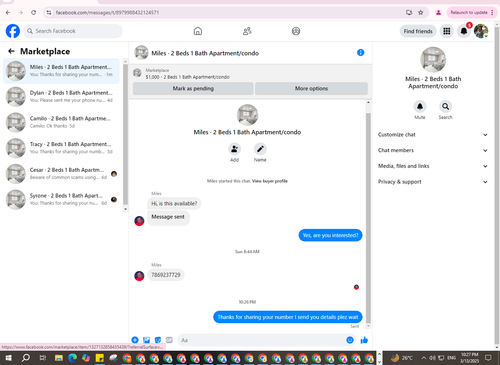The height and width of the screenshot is (365, 500).
Task: Open the notifications bell icon
Action: click(464, 31)
